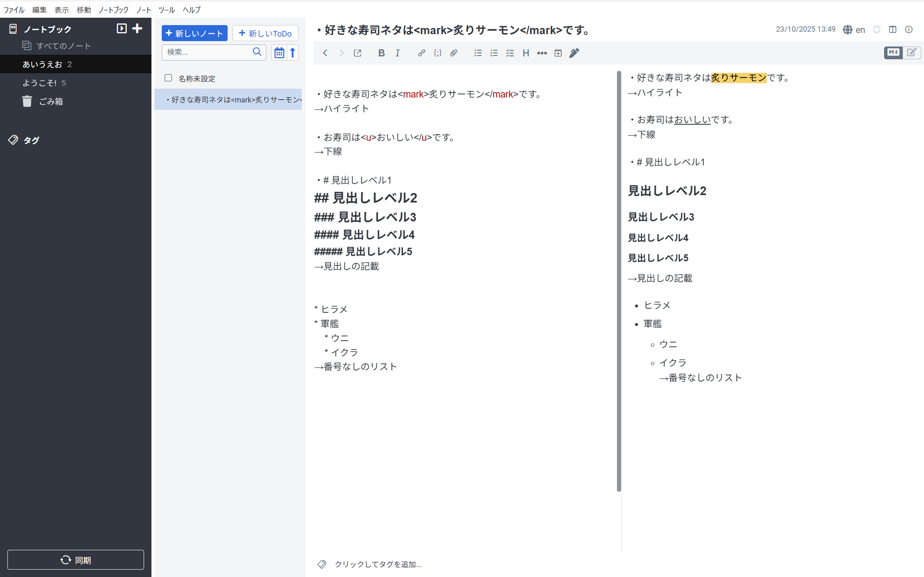
Task: Open the note properties info icon
Action: (909, 29)
